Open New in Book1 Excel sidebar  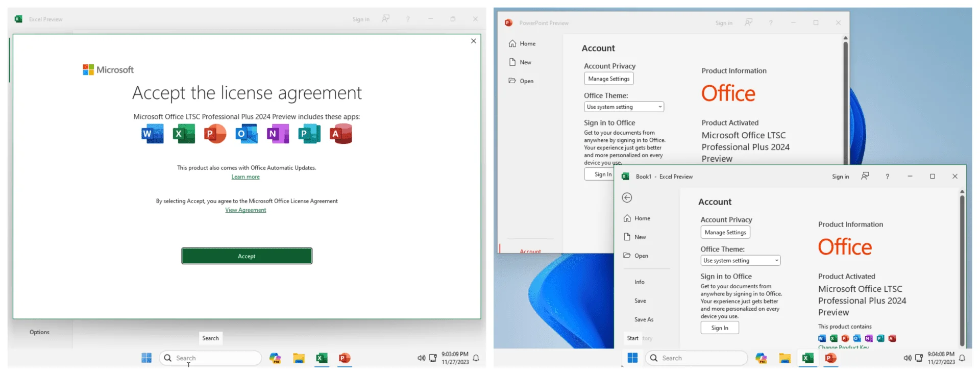634,237
